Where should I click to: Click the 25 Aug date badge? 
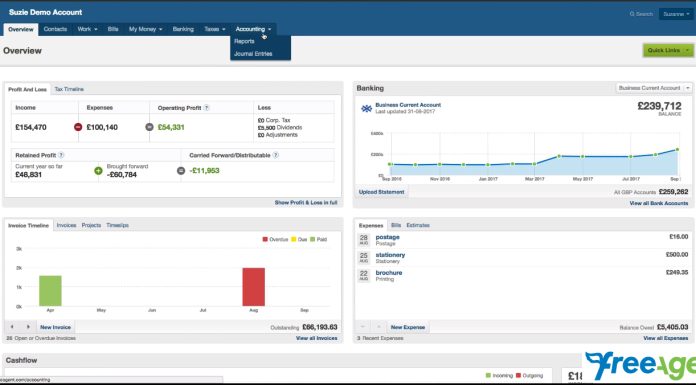pos(364,258)
